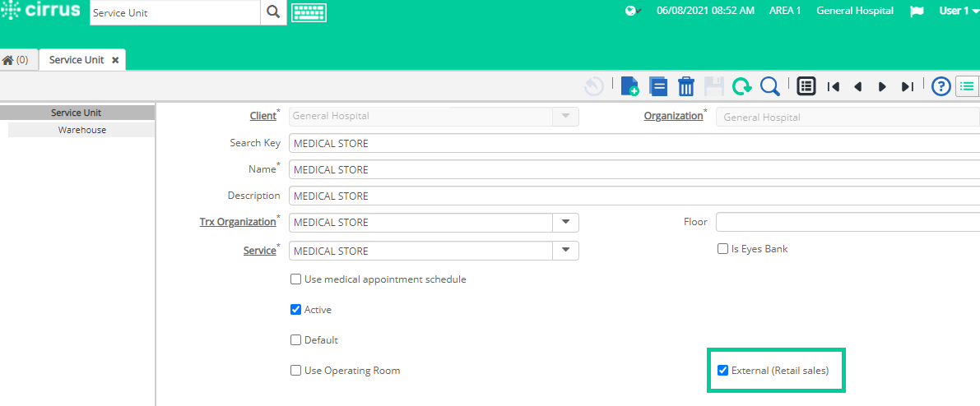Go to next record arrow
The height and width of the screenshot is (406, 980).
tap(883, 87)
